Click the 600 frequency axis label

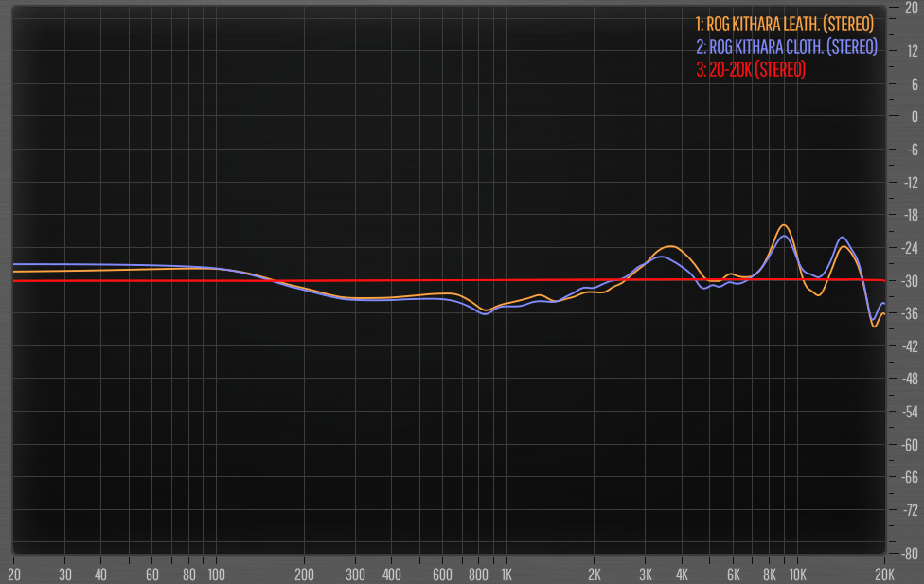click(441, 575)
